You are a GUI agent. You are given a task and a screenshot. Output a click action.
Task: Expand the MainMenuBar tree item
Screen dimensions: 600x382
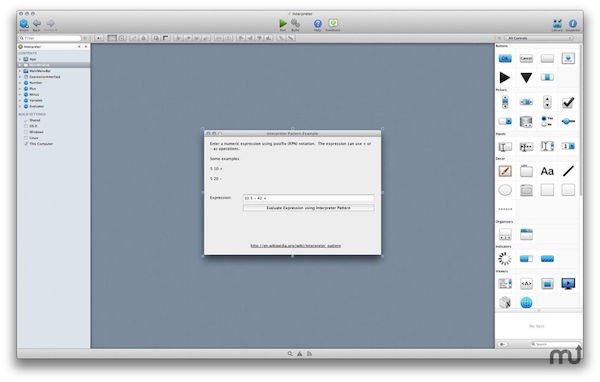pos(20,71)
